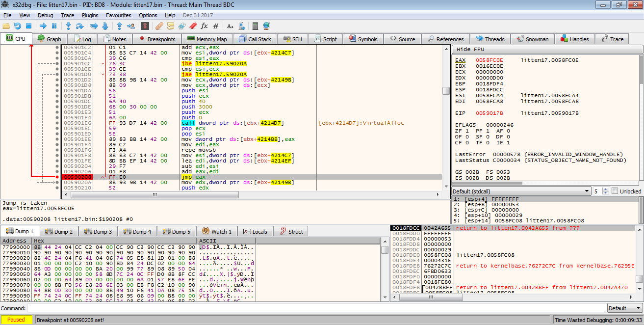The height and width of the screenshot is (325, 644).
Task: Click the Trace Over toolbar icon
Action: point(105,26)
